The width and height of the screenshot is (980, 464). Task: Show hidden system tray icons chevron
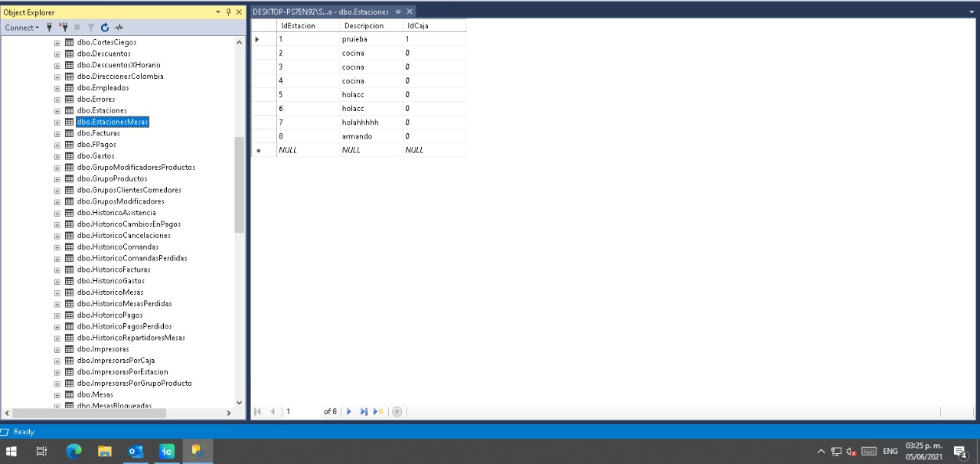click(x=821, y=452)
